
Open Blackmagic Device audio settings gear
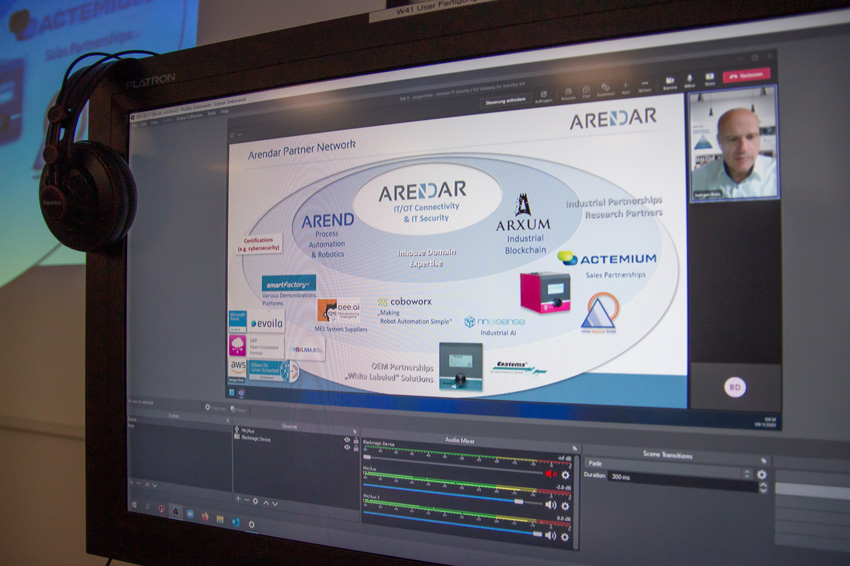pyautogui.click(x=565, y=475)
